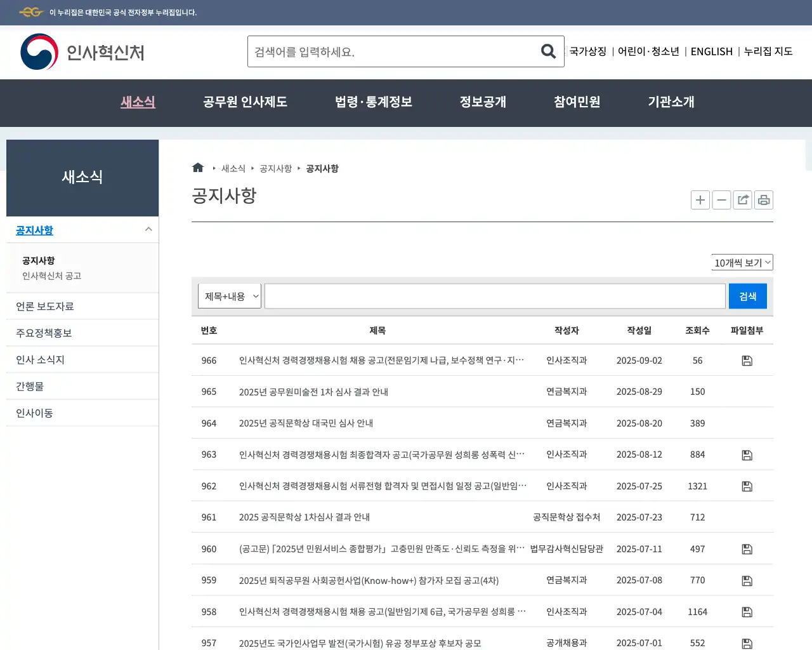This screenshot has width=812, height=650.
Task: Click view count 1321 cell
Action: pos(697,486)
